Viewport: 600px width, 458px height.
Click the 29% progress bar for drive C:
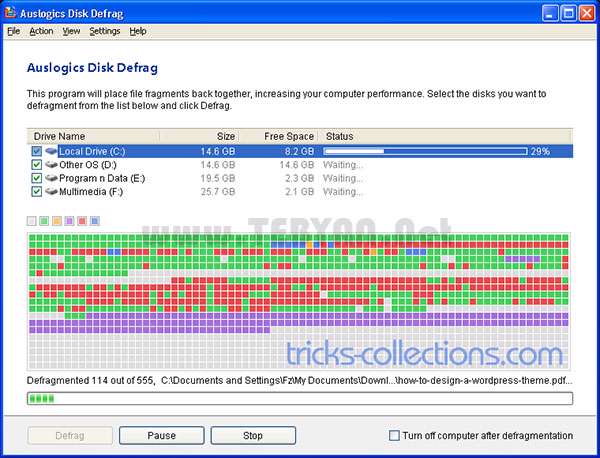coord(425,152)
